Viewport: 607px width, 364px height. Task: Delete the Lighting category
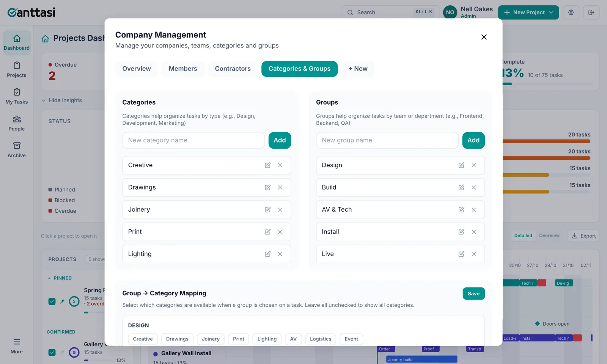(x=280, y=254)
